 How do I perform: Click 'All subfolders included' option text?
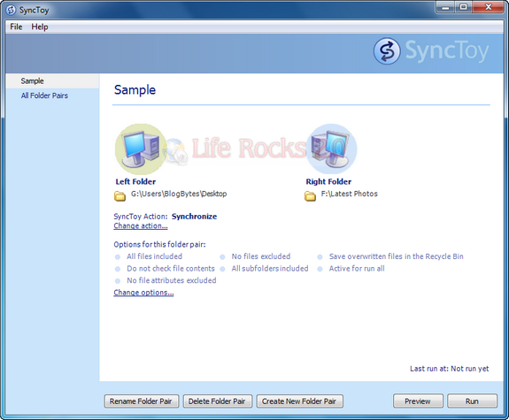(x=270, y=269)
